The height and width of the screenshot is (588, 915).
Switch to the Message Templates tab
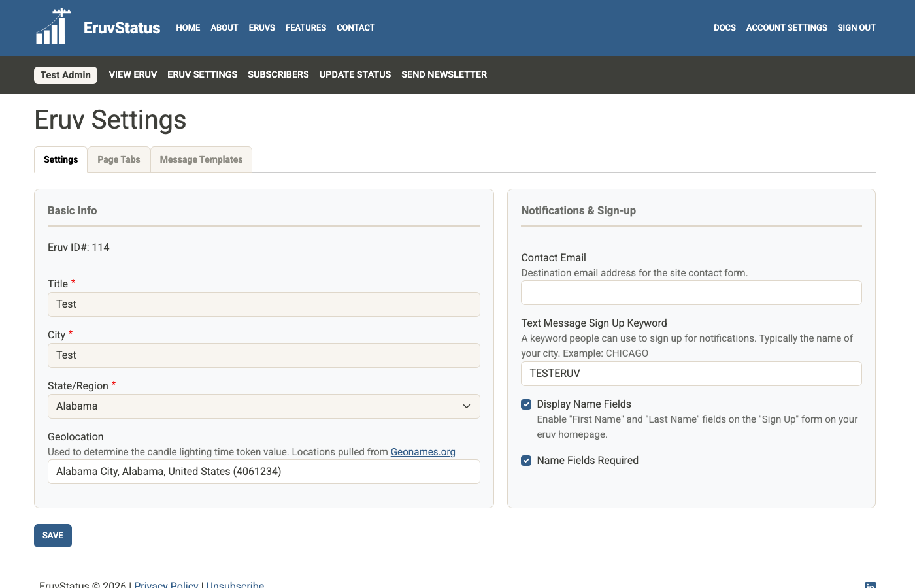coord(201,159)
